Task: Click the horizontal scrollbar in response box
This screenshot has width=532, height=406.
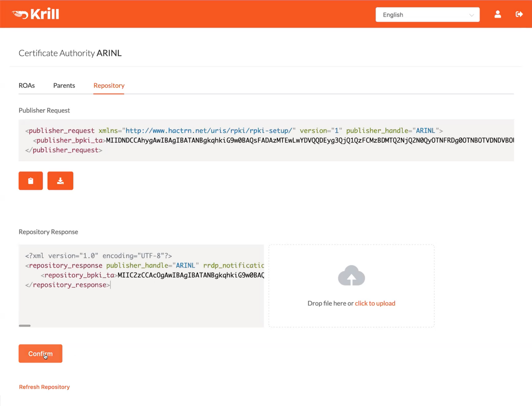Action: point(25,326)
